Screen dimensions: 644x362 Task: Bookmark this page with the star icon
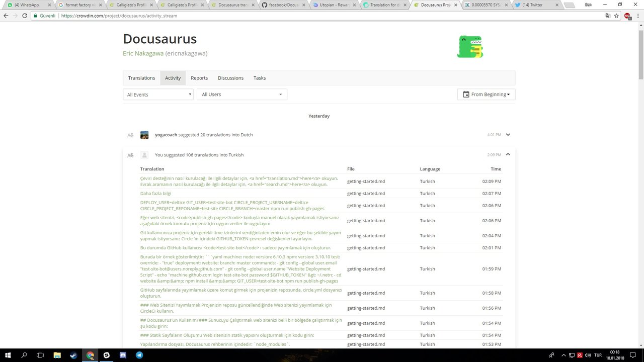point(616,16)
